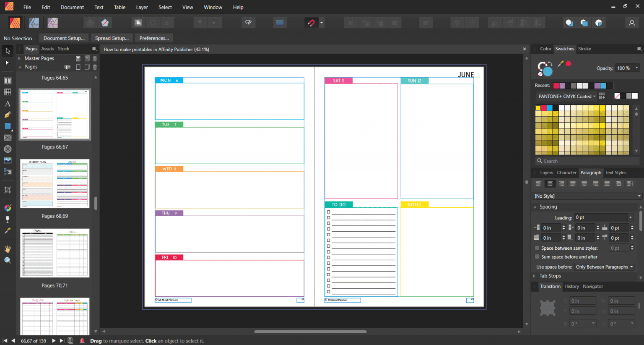Open the Layer menu
Viewport: 644px width, 345px height.
142,7
